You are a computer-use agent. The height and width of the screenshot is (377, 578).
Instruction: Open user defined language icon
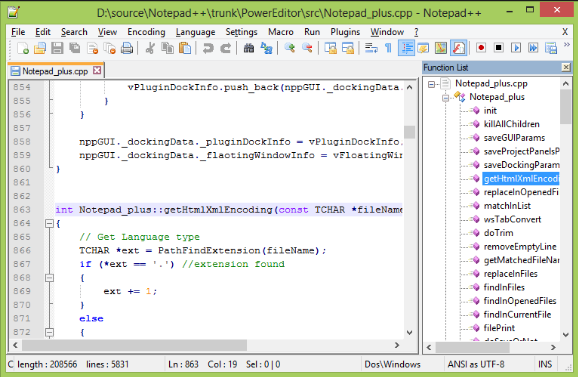pos(423,48)
